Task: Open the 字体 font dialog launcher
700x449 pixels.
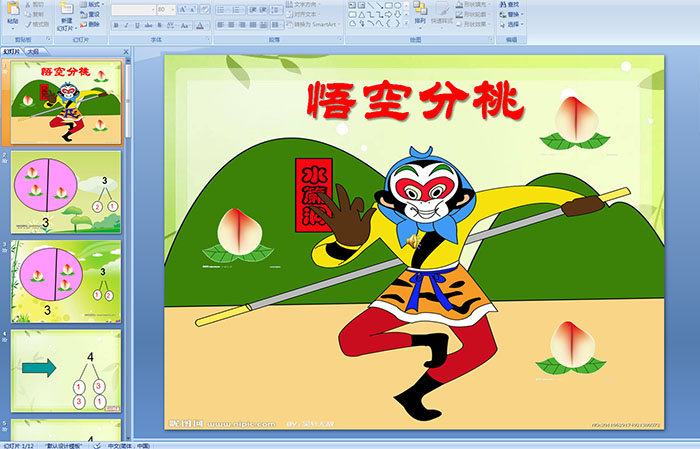Action: pyautogui.click(x=208, y=40)
